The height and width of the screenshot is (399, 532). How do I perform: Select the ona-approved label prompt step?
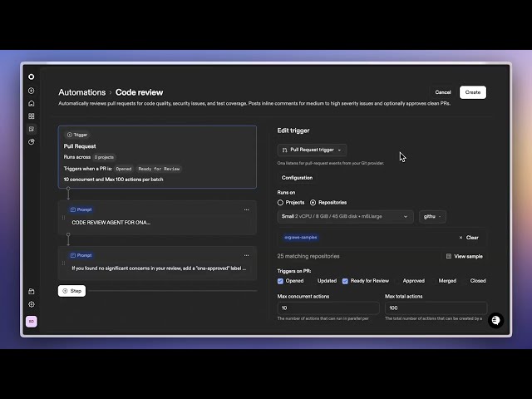(157, 264)
